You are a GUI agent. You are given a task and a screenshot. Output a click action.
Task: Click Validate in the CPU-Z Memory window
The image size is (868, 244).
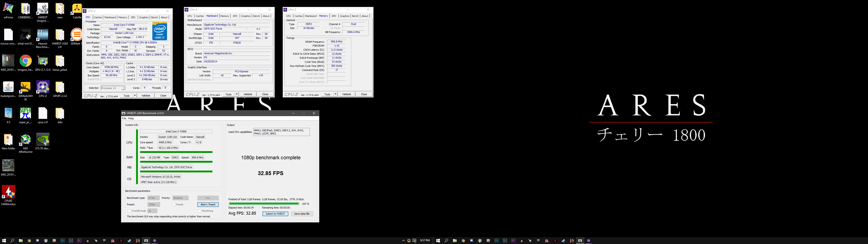[346, 94]
